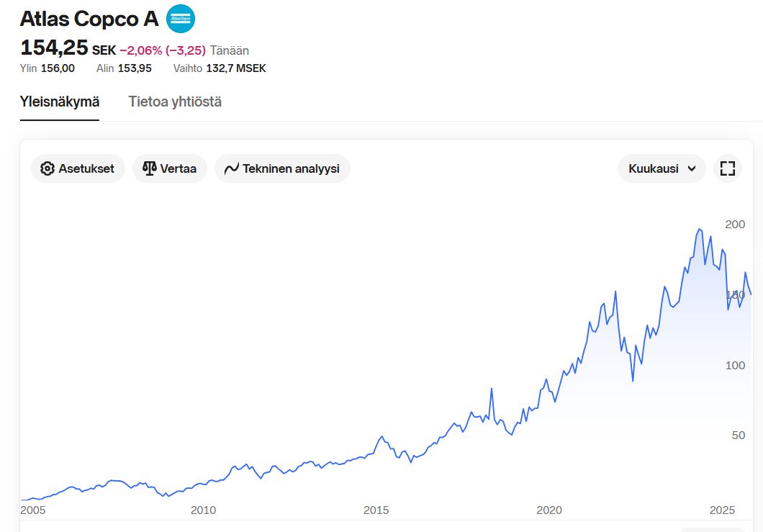Select the 2010 year marker on axis
Screen dimensions: 763x532
203,510
